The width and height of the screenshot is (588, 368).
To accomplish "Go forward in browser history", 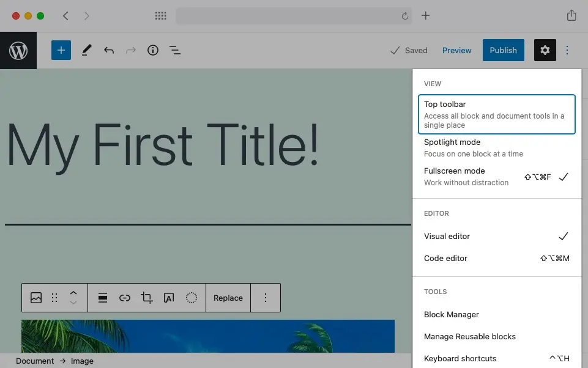I will pos(87,16).
